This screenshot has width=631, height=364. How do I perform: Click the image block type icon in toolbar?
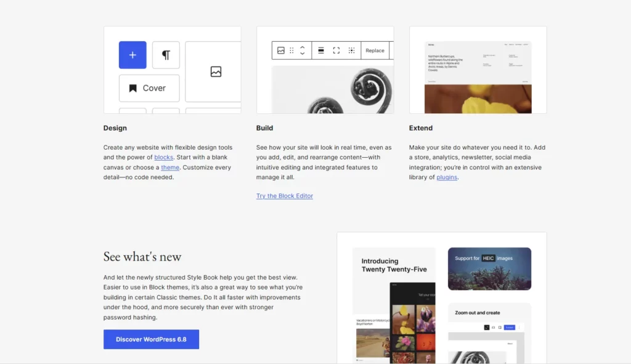[x=281, y=51]
